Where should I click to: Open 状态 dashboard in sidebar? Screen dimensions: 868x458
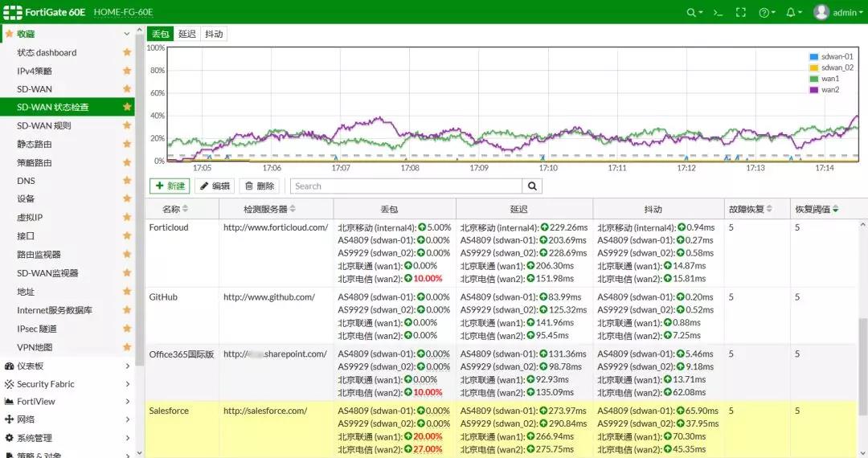point(47,52)
